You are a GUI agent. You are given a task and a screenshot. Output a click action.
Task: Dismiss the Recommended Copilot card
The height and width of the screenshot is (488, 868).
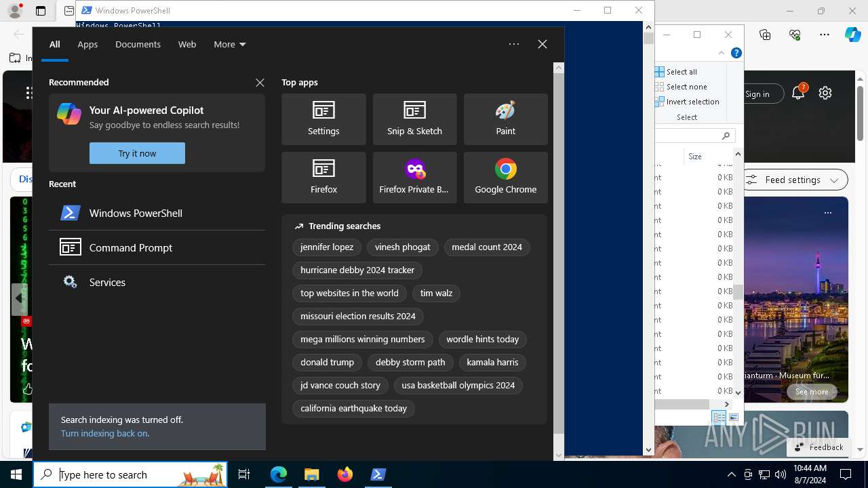[260, 83]
